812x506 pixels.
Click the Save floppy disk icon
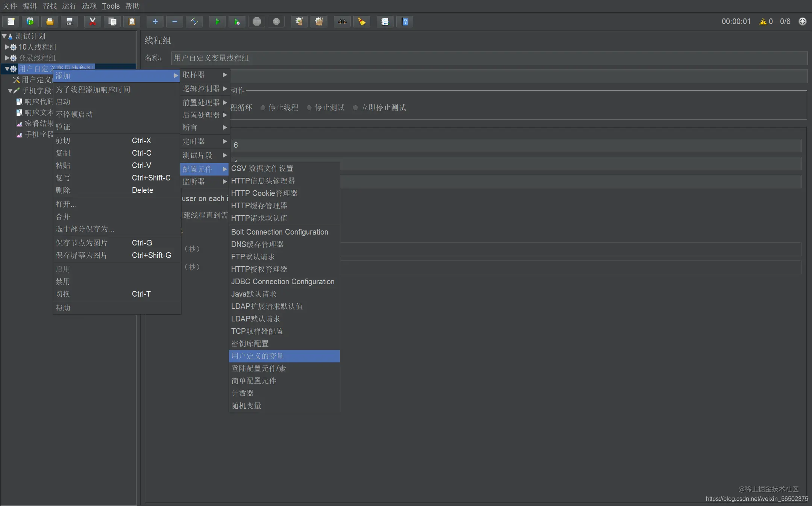(69, 21)
